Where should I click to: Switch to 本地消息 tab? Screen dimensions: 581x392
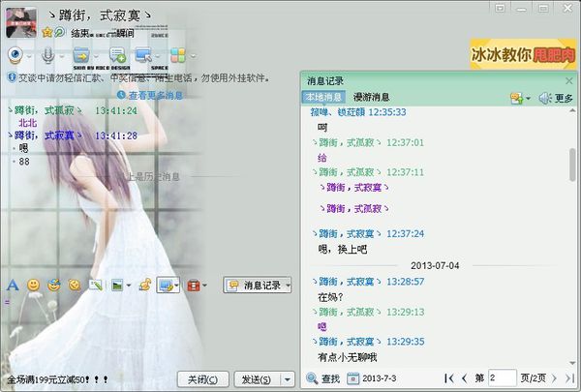(323, 97)
